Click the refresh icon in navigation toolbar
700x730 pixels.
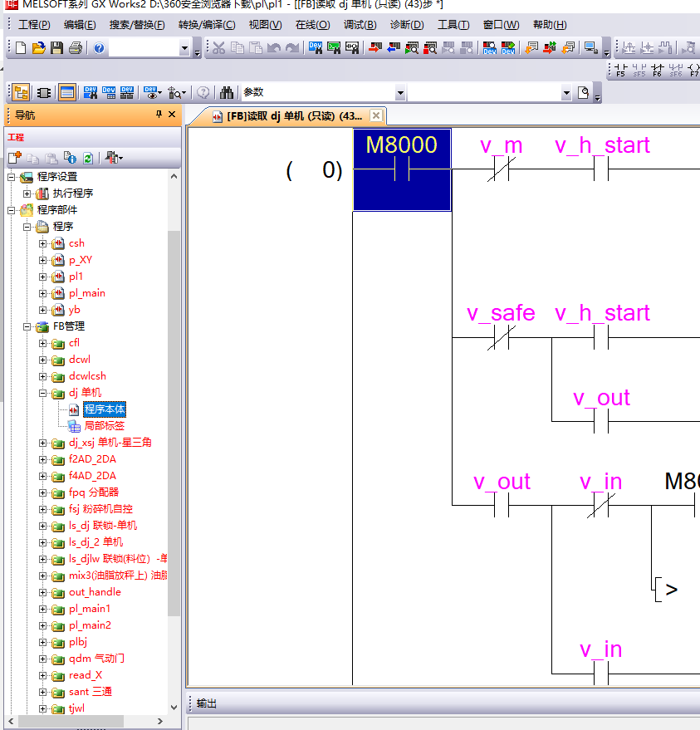tap(88, 157)
